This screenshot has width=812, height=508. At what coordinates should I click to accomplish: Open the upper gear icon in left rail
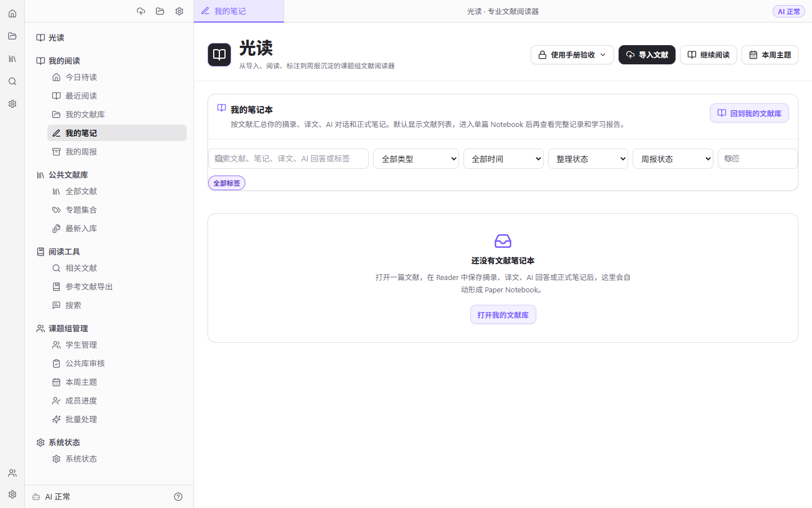click(12, 104)
